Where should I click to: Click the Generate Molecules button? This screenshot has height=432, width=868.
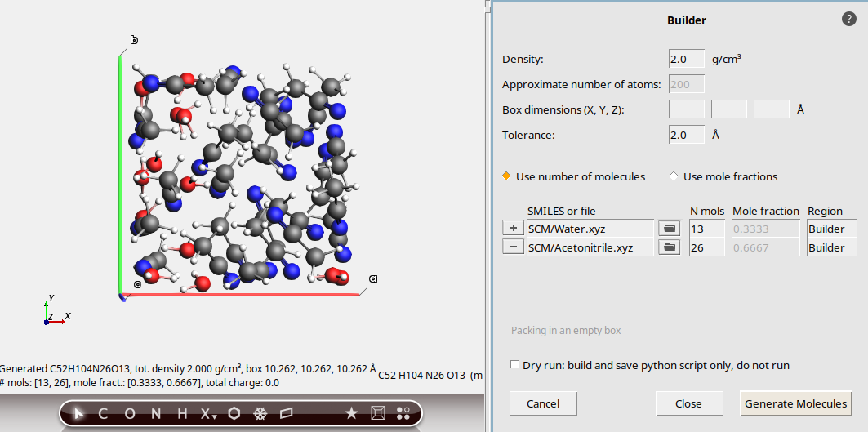coord(795,403)
